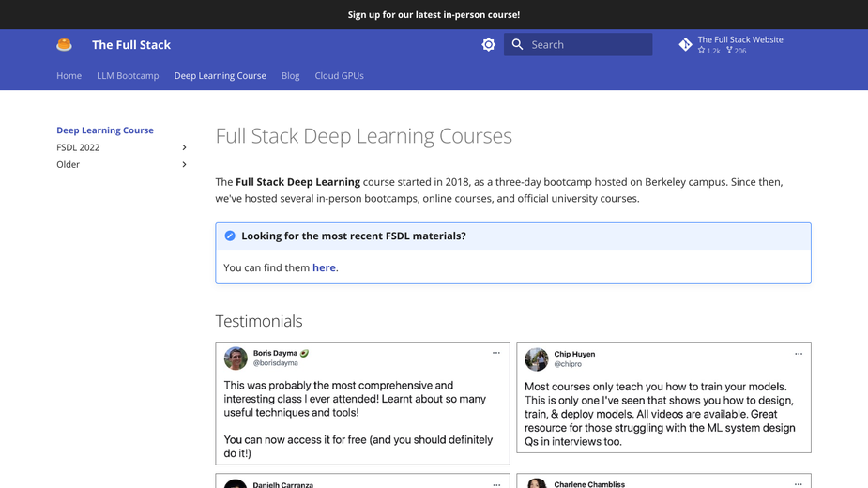Image resolution: width=868 pixels, height=488 pixels.
Task: Open the more options dots on Boris Dayma tweet
Action: pos(496,353)
